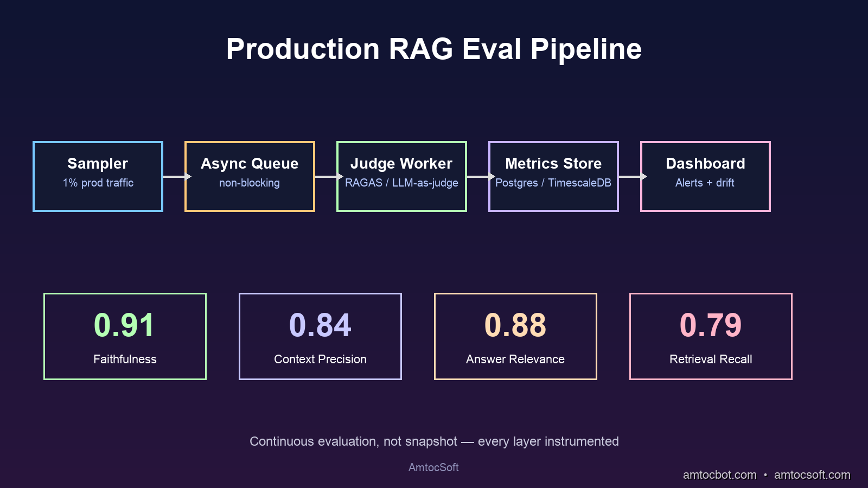Click the arrow between Sampler and Async Queue
Viewport: 868px width, 488px height.
point(174,176)
